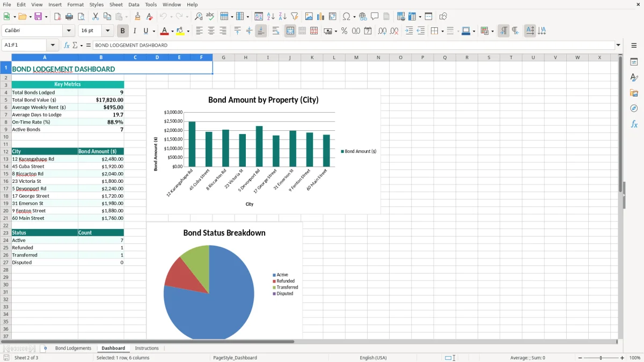644x362 pixels.
Task: Expand the formula bar
Action: click(x=618, y=45)
